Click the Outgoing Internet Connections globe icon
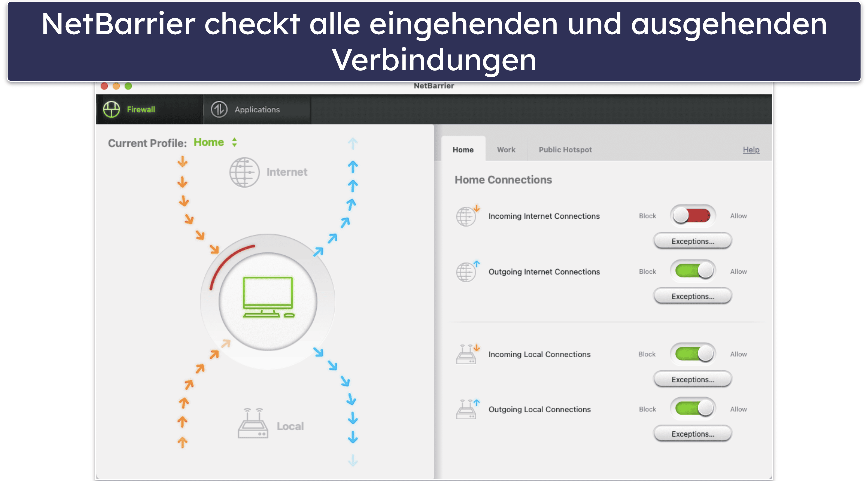The image size is (868, 481). [467, 271]
